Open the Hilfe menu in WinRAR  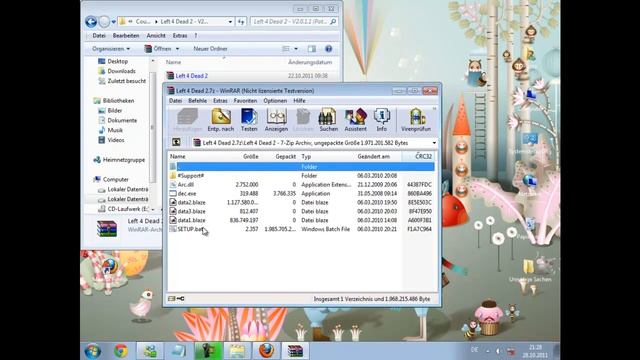[x=299, y=101]
